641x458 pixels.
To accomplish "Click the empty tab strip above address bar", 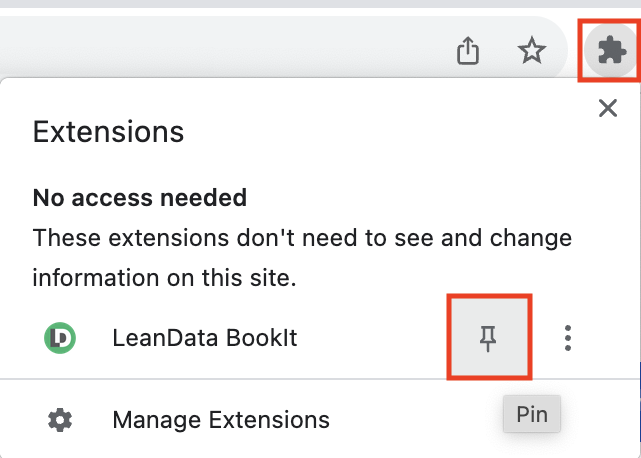I will 300,7.
